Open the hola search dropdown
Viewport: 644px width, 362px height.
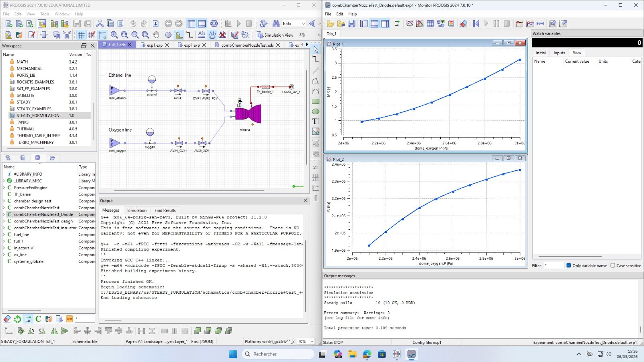tap(303, 24)
